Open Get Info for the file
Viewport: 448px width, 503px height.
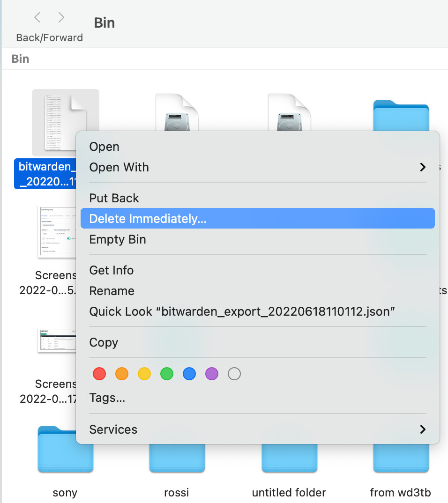coord(112,270)
